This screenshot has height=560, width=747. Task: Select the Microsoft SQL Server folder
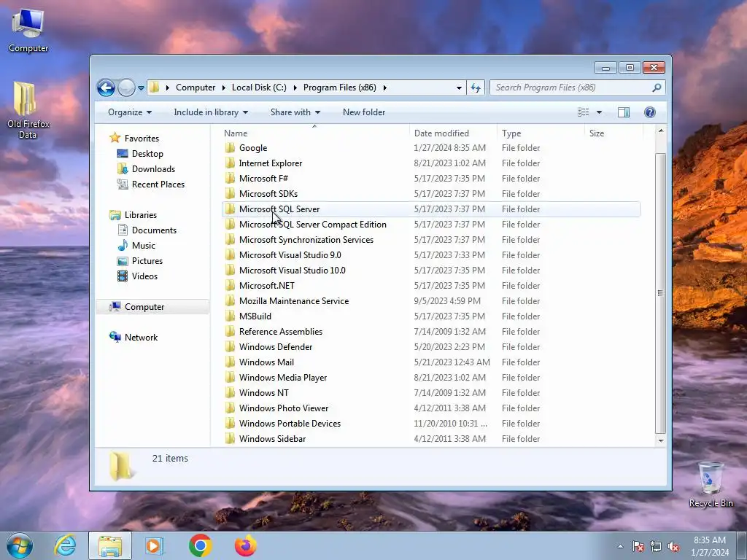(430, 209)
